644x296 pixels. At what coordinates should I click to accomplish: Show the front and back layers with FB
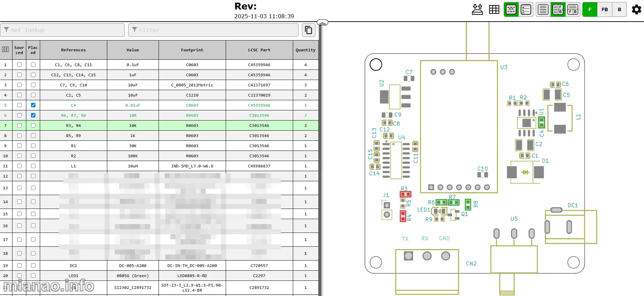(605, 9)
